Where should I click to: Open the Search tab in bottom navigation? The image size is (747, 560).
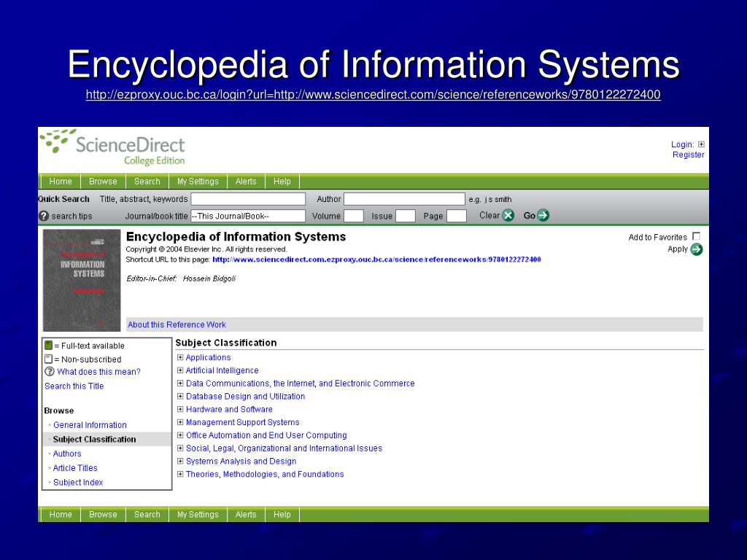(147, 514)
